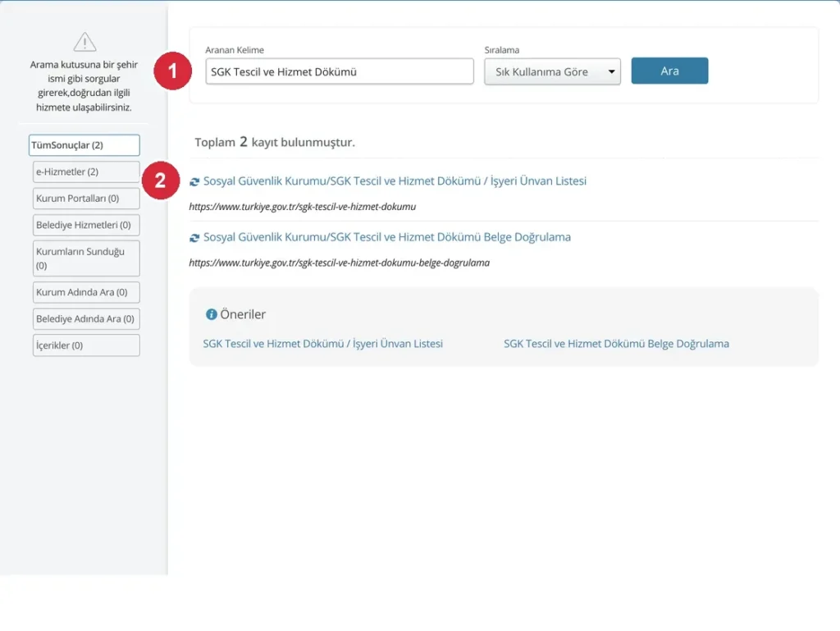Click the 'Öneriler' heading
Image resolution: width=840 pixels, height=631 pixels.
click(x=243, y=314)
